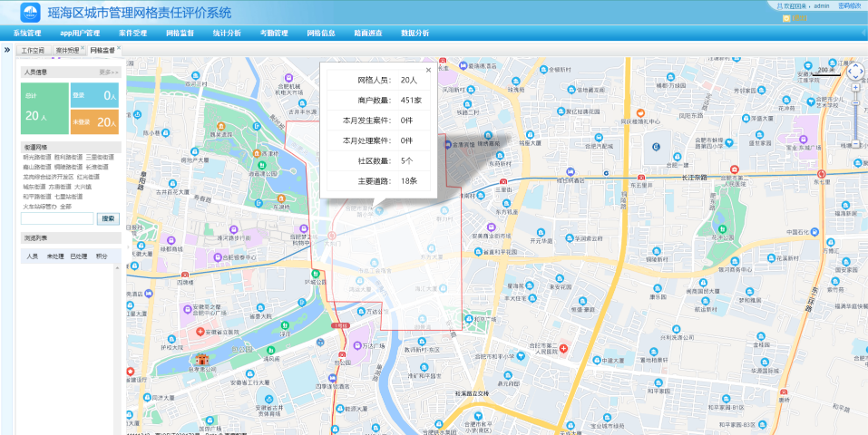Open the 统计分析 menu
This screenshot has height=435, width=868.
pos(227,34)
